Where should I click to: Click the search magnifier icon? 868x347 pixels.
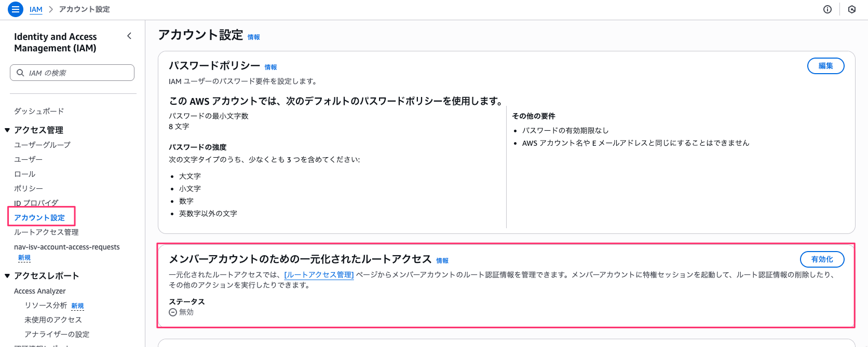point(20,73)
